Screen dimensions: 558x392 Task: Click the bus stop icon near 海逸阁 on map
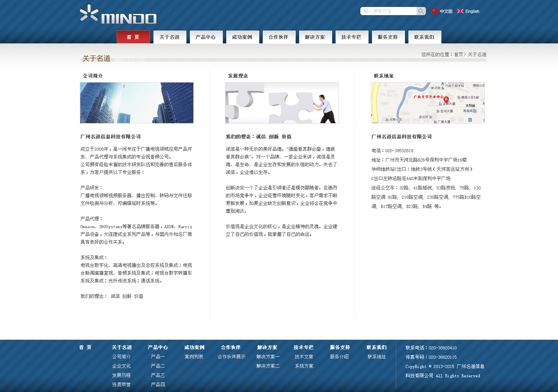(475, 111)
